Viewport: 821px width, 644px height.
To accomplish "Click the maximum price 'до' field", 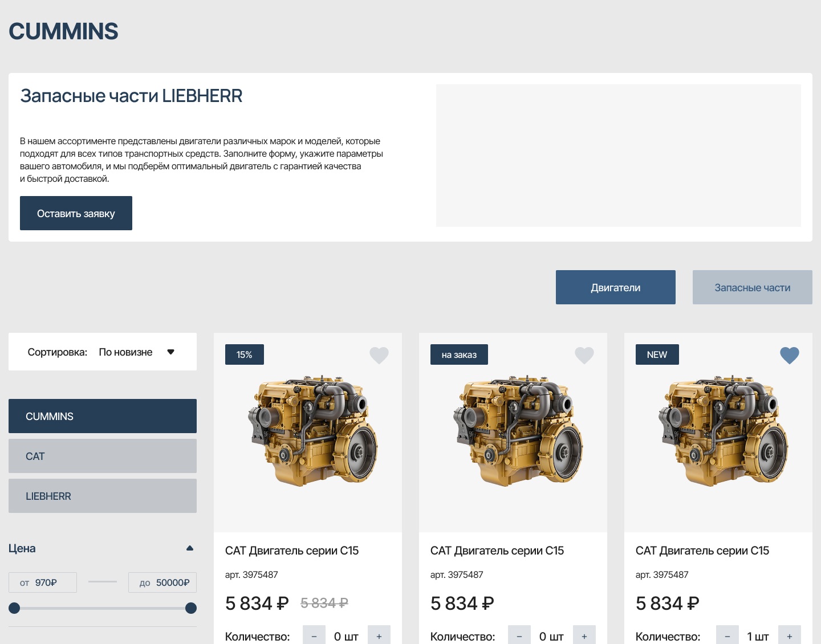I will pos(162,582).
